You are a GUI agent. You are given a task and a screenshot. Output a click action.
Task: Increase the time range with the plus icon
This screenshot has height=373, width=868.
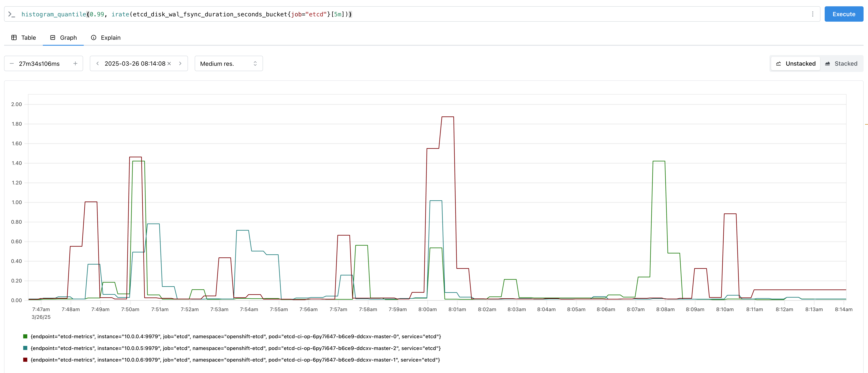[x=75, y=64]
